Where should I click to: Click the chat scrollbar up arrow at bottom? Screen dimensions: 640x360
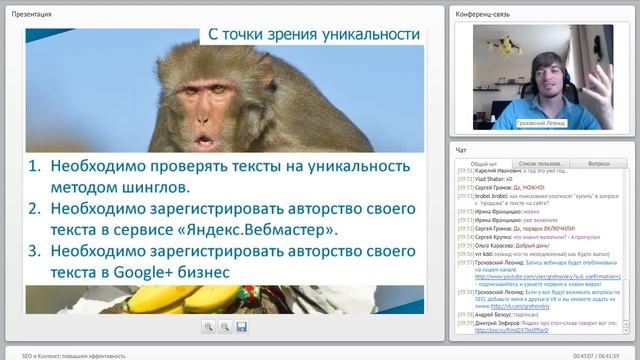[x=627, y=324]
